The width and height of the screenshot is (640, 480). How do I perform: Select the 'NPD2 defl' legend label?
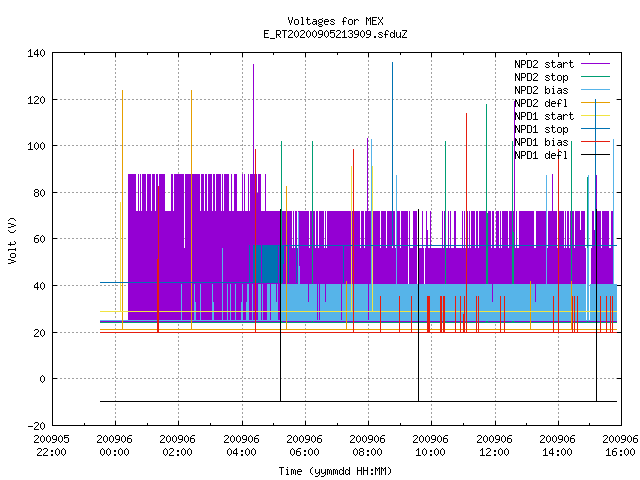(541, 103)
